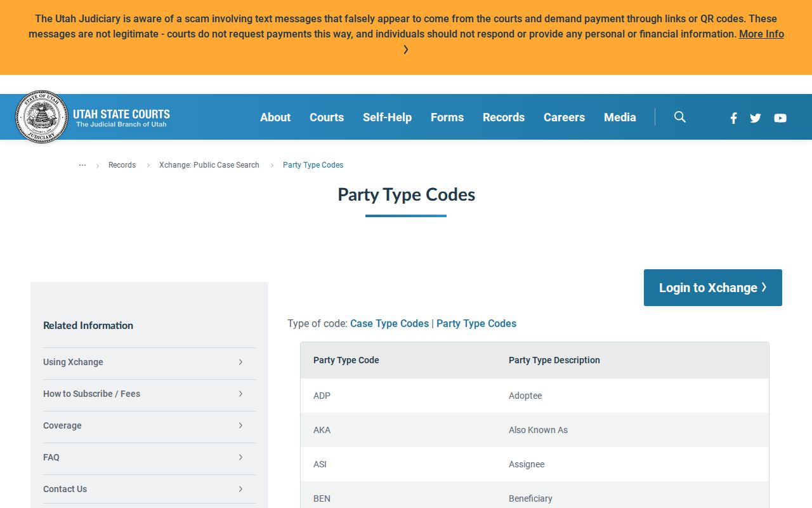Expand the FAQ chevron arrow
The height and width of the screenshot is (508, 812).
(240, 457)
